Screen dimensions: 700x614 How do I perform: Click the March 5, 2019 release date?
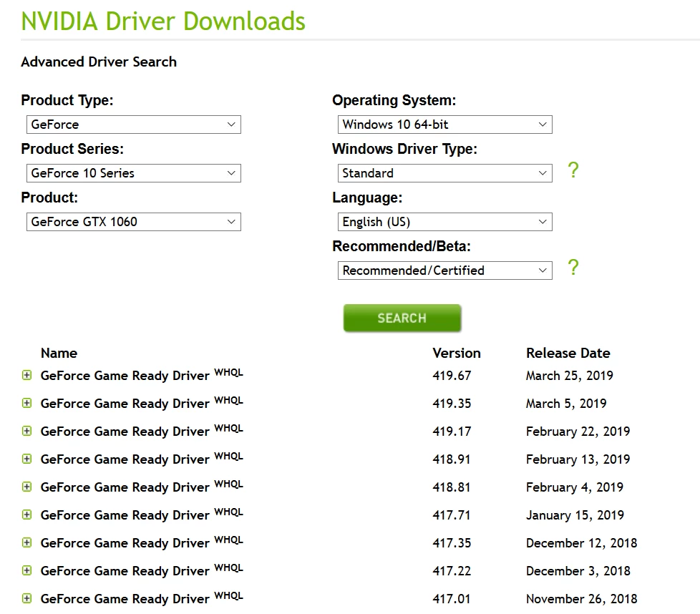[566, 404]
